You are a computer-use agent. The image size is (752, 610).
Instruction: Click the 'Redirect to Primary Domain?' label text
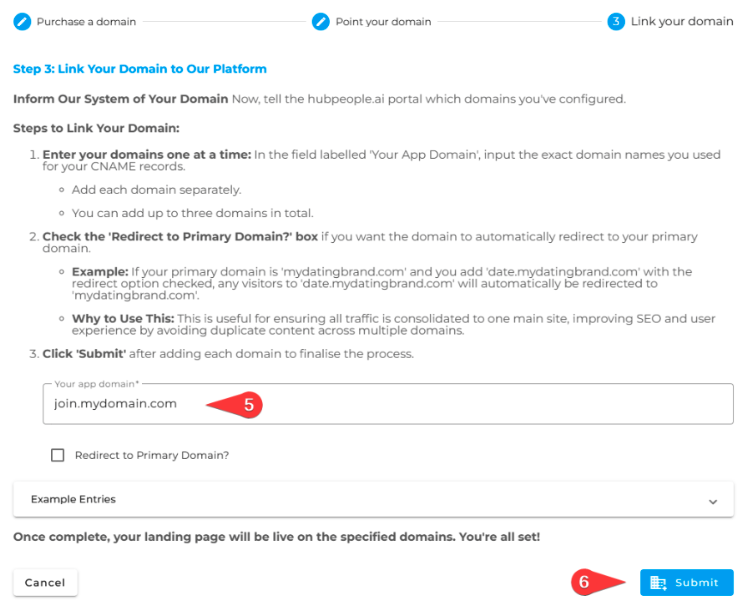pos(152,455)
